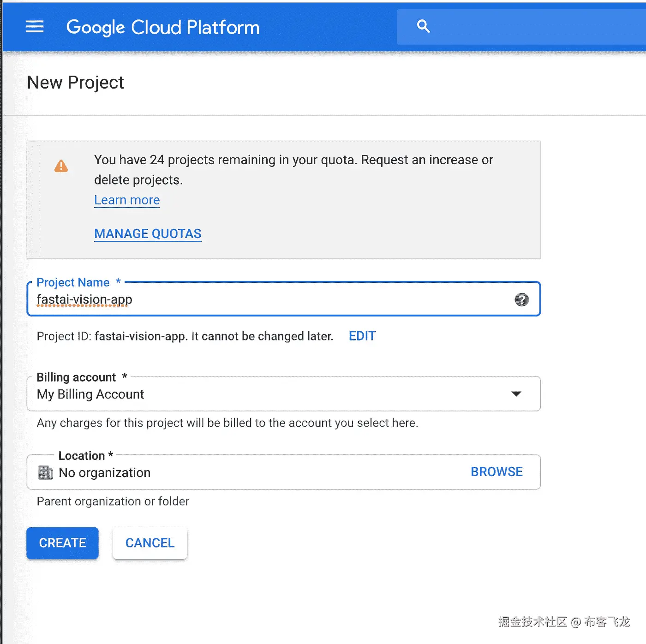Click EDIT next to Project ID

[x=362, y=336]
